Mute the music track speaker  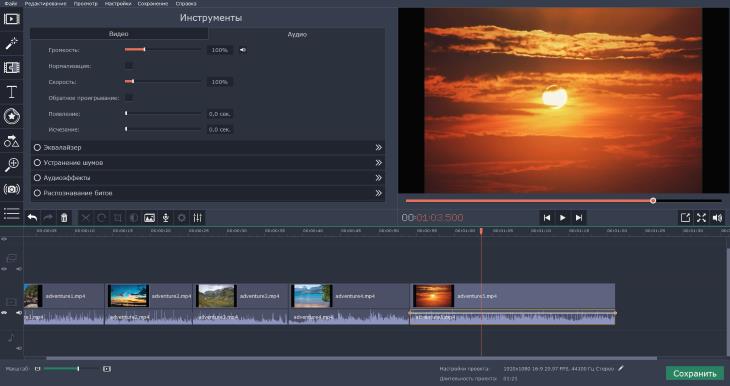[x=19, y=348]
